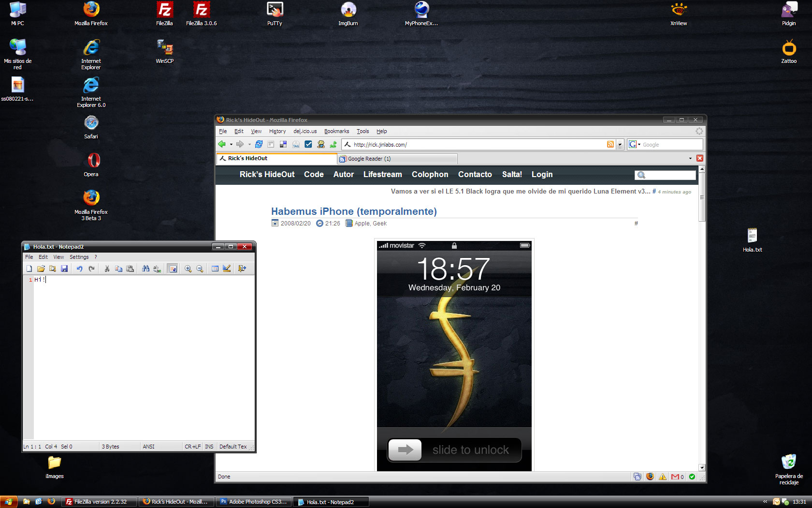Click the Cut scissors icon in Notepad2
The height and width of the screenshot is (508, 812).
click(x=107, y=269)
